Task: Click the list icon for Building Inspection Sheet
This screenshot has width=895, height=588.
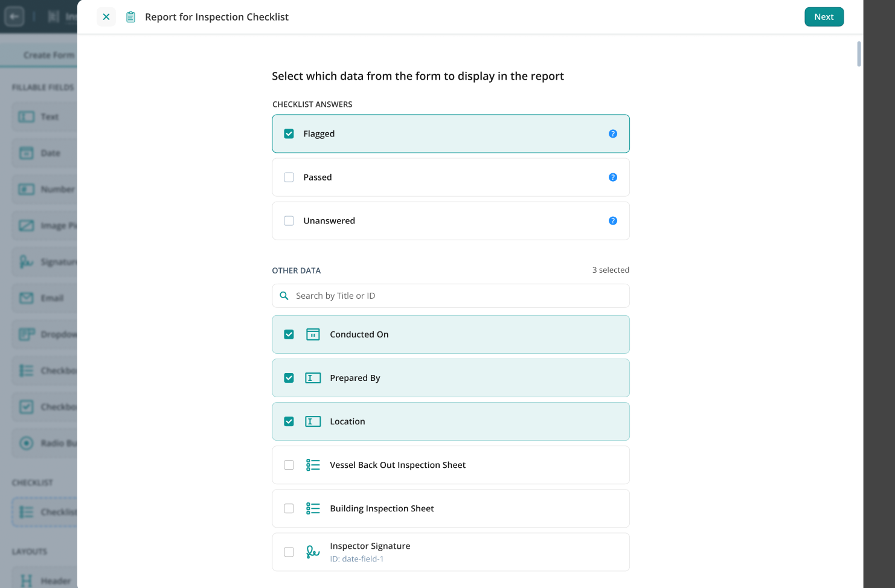Action: 313,508
